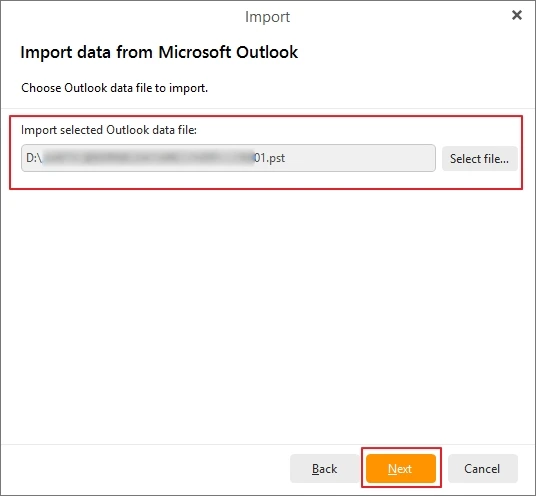
Task: Click the 'Choose Outlook data file to import.' text
Action: (x=115, y=88)
